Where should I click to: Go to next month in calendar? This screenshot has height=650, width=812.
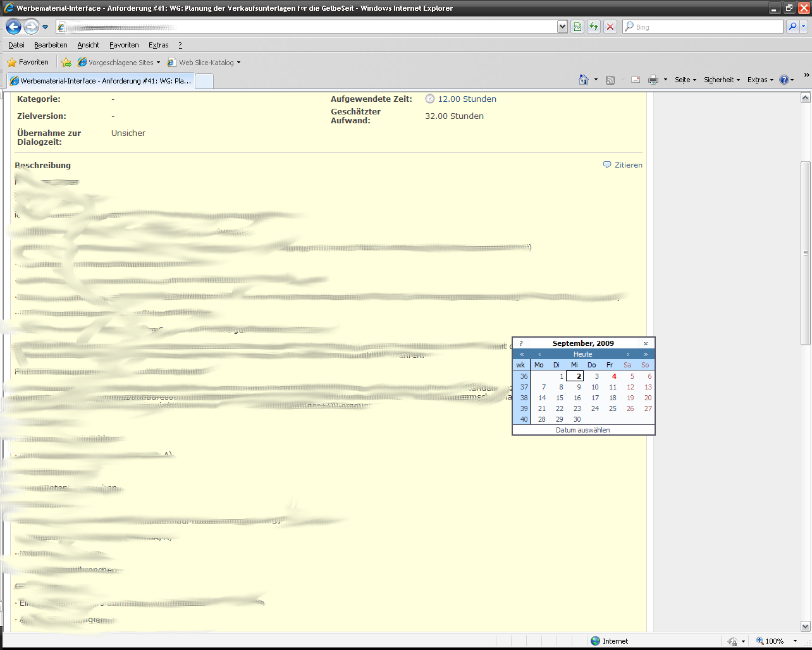tap(628, 354)
